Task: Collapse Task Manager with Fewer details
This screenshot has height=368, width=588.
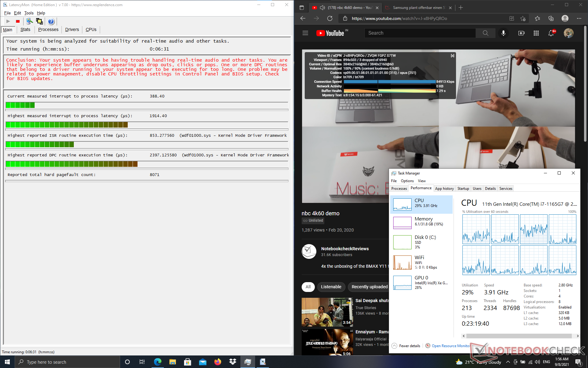Action: click(x=406, y=346)
